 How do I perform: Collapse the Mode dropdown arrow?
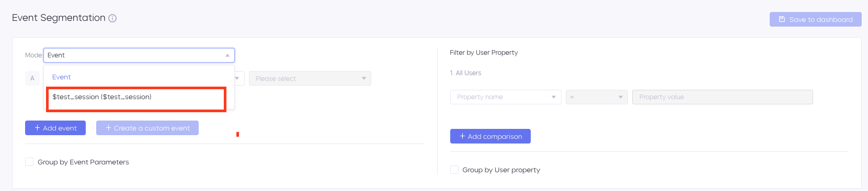227,55
